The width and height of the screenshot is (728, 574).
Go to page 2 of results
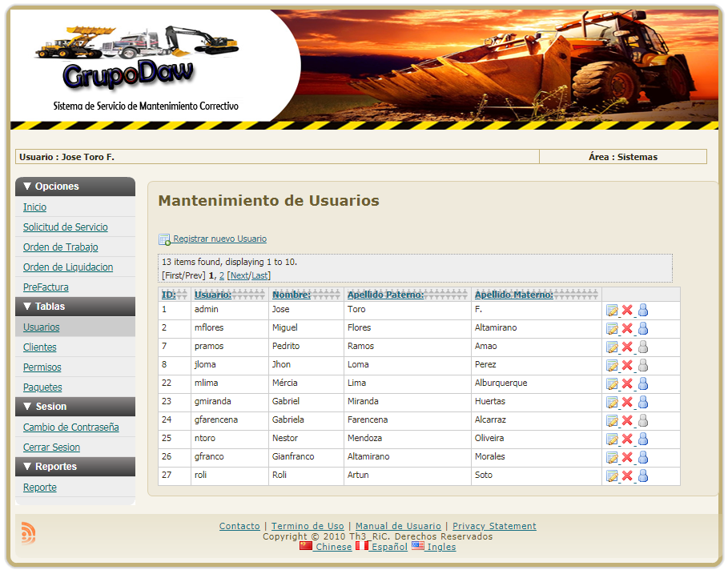tap(222, 275)
